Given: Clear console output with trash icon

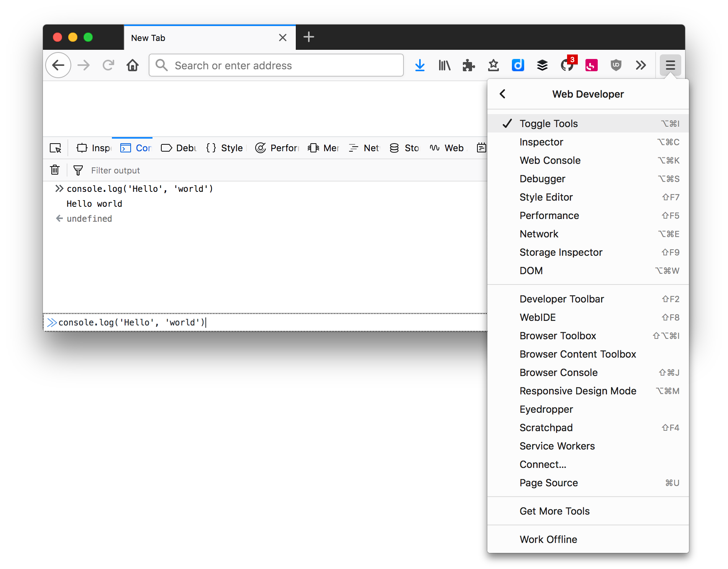Looking at the screenshot, I should pyautogui.click(x=54, y=170).
